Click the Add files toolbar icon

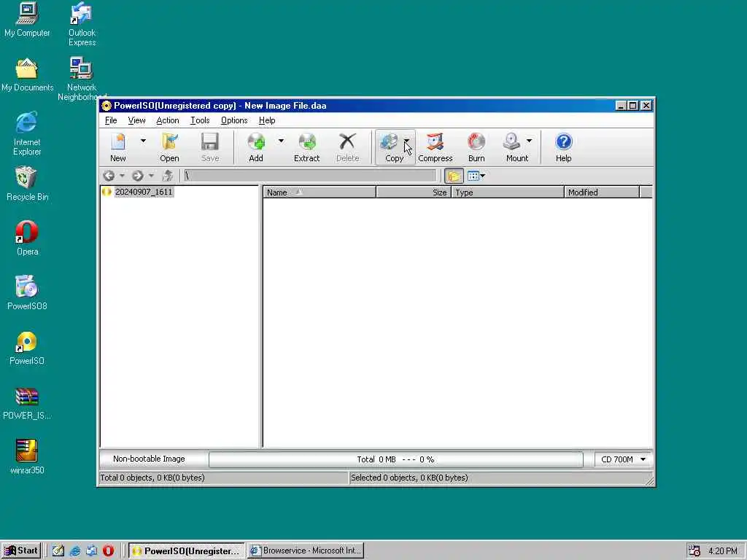point(256,147)
